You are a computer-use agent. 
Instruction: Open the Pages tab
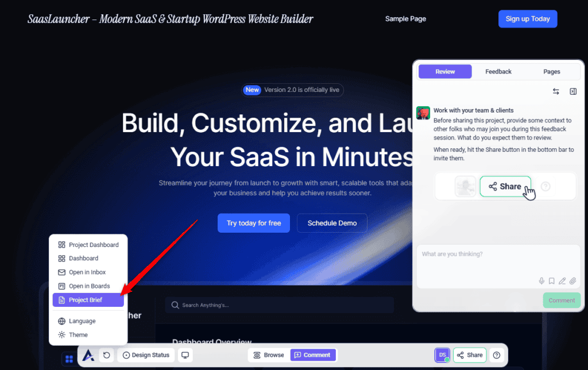[x=552, y=72]
